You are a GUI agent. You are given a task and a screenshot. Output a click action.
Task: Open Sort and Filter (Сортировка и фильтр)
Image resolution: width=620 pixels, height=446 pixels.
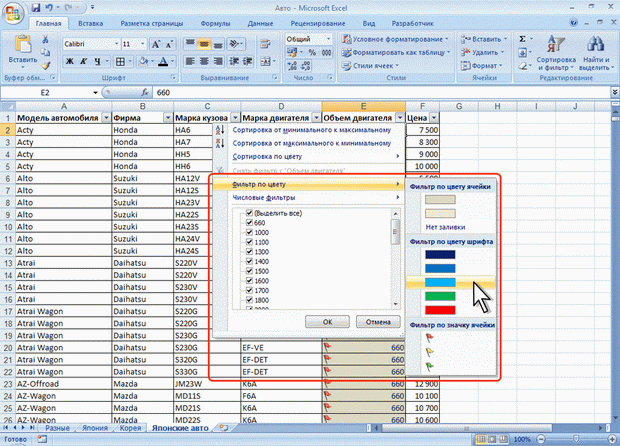point(556,53)
